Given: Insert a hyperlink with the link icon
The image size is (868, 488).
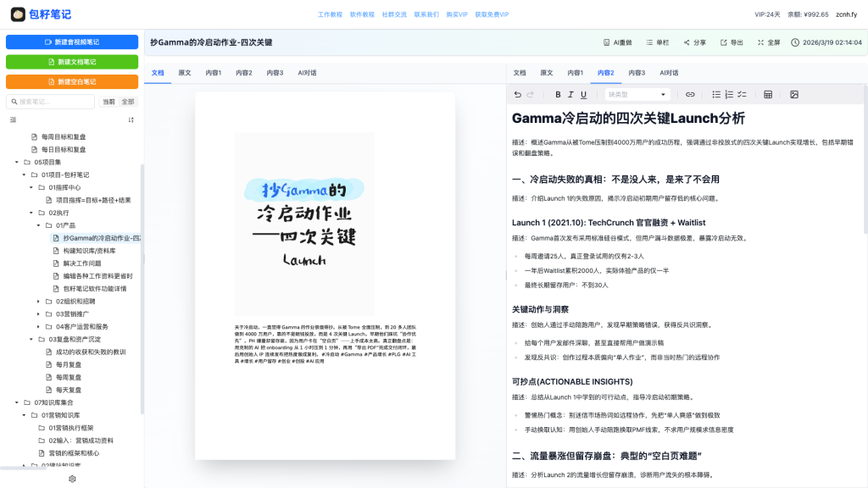Looking at the screenshot, I should click(x=690, y=94).
